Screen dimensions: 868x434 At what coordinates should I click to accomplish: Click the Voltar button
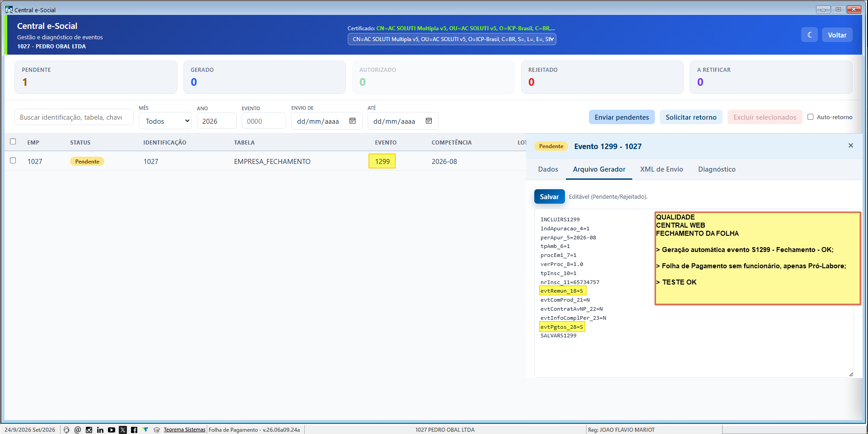(837, 35)
